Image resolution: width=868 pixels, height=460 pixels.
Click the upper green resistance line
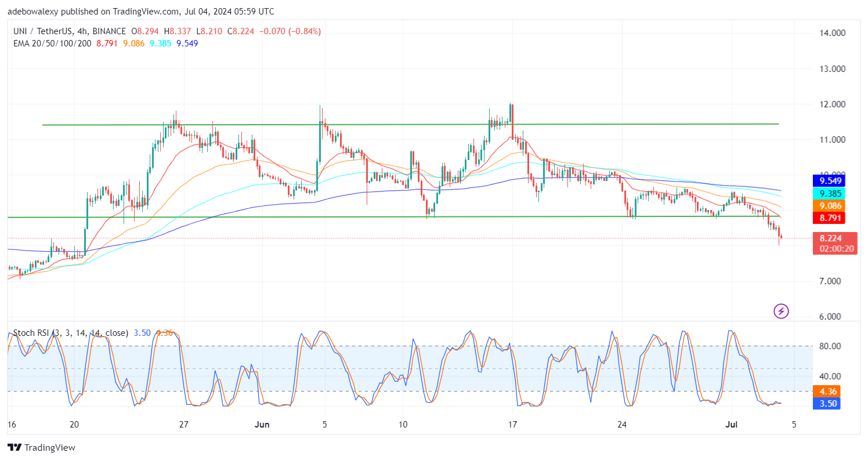[x=410, y=124]
